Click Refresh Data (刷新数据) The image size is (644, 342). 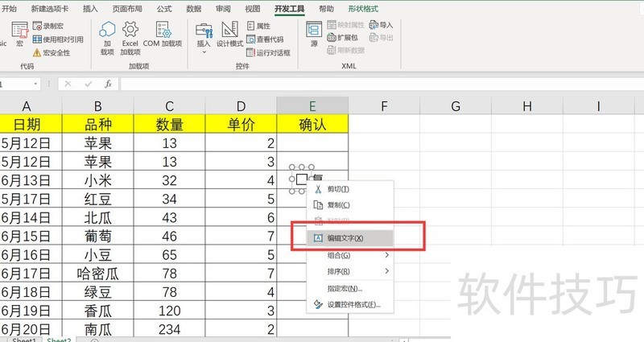pos(346,50)
